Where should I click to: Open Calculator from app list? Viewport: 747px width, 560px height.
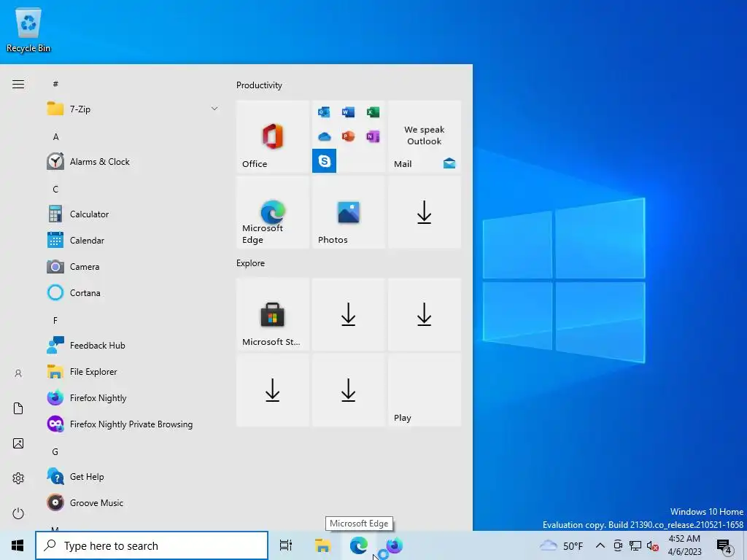133,214
